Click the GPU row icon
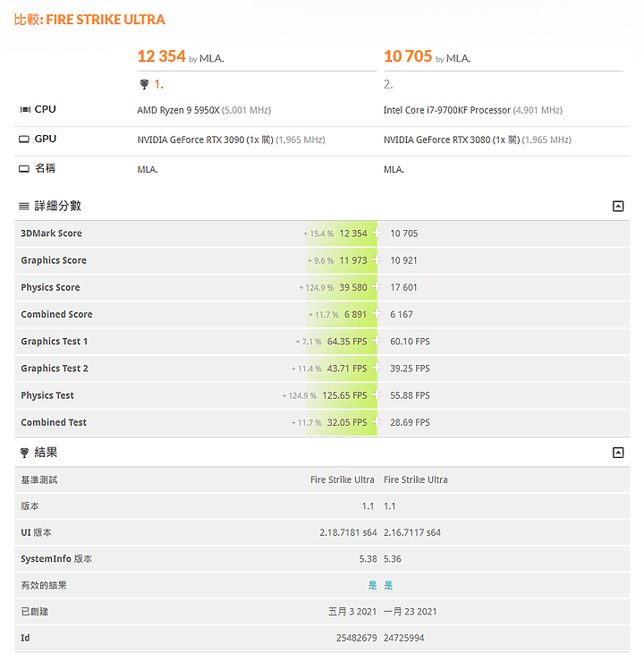Screen dimensions: 644x653 [24, 139]
